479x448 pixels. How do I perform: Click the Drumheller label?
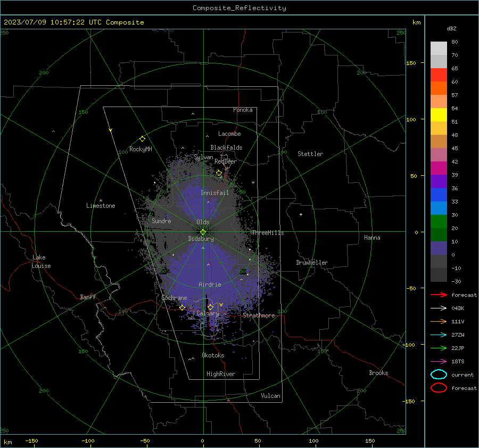pos(312,263)
